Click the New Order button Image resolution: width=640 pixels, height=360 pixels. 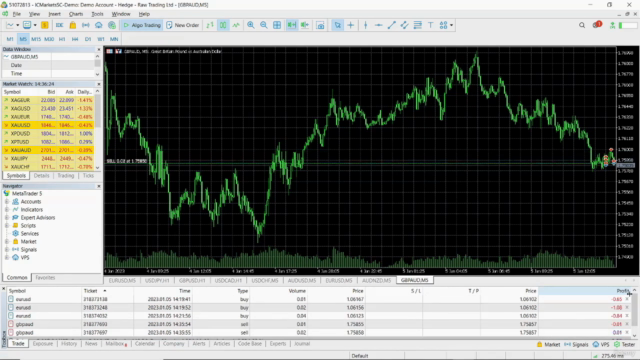[182, 25]
